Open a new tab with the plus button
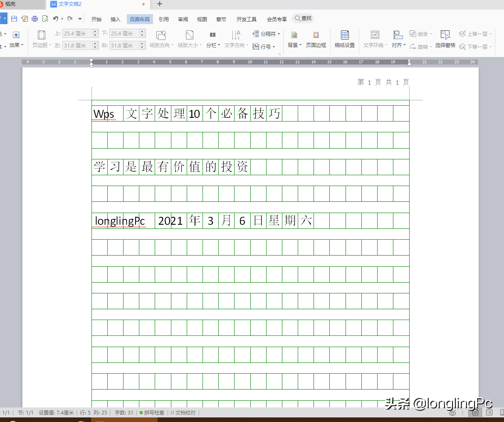Screen dimensions: 504x422 pos(160,4)
